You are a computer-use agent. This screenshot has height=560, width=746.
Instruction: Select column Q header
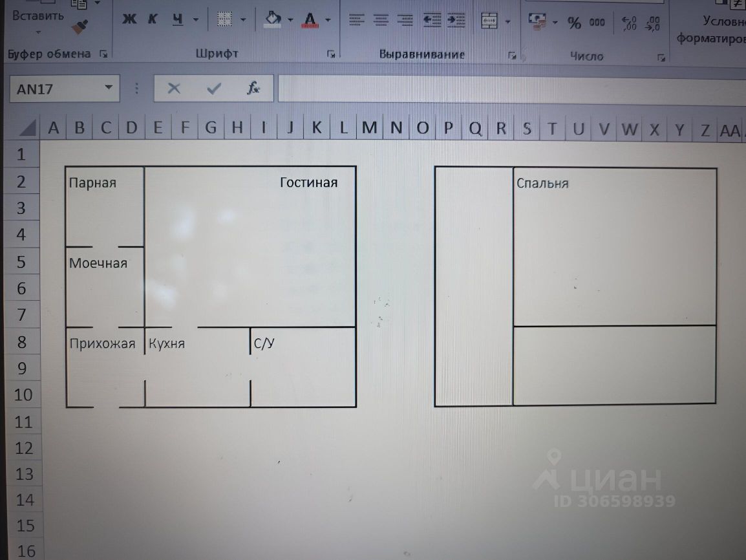click(474, 128)
